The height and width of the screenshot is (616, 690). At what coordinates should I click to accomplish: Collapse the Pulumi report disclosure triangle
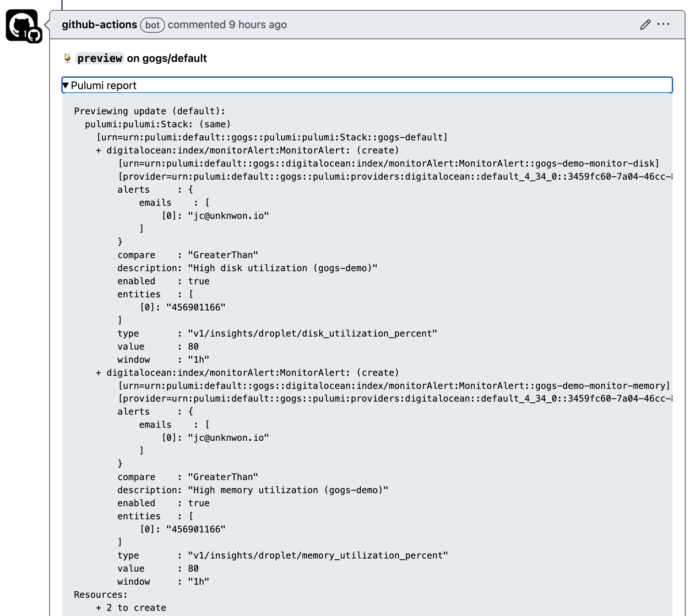(x=66, y=85)
